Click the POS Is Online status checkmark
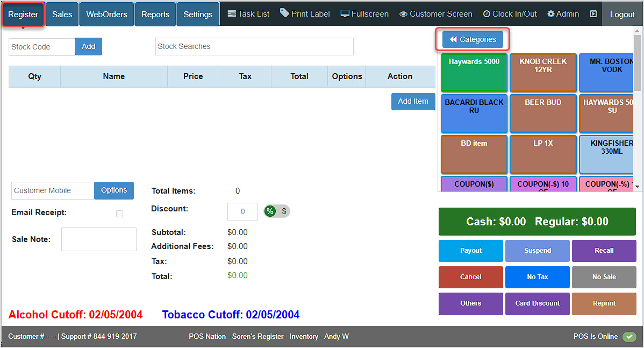The image size is (644, 348). click(x=629, y=337)
